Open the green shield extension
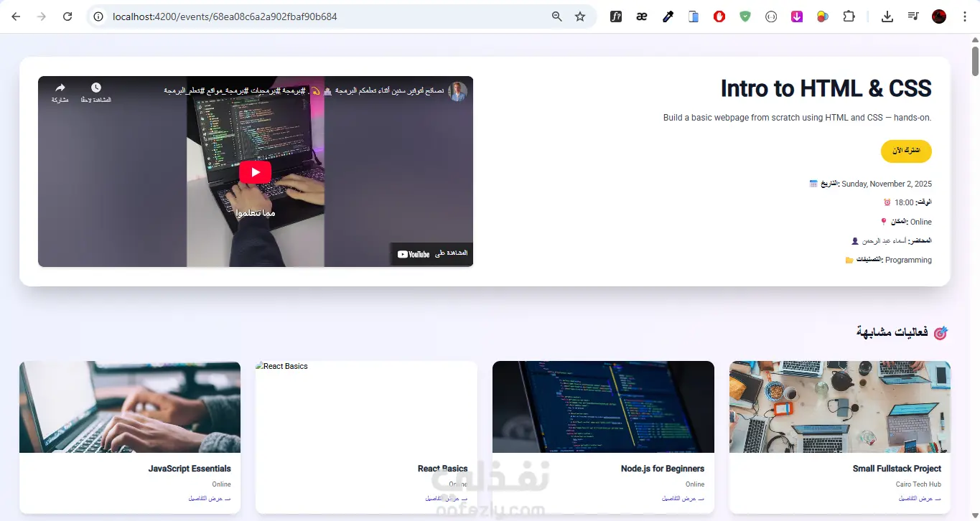The width and height of the screenshot is (980, 521). tap(745, 17)
